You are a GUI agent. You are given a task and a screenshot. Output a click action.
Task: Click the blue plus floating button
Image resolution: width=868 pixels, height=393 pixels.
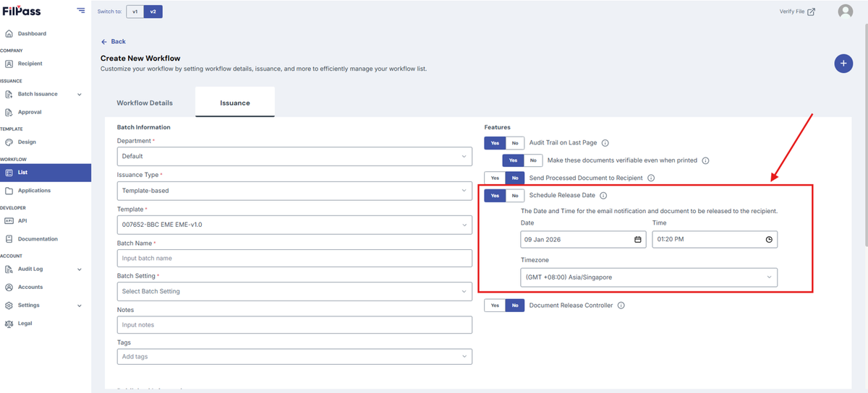click(x=843, y=64)
